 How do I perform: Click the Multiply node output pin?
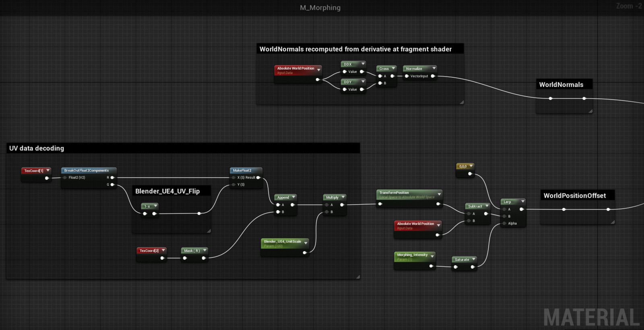[x=342, y=205]
